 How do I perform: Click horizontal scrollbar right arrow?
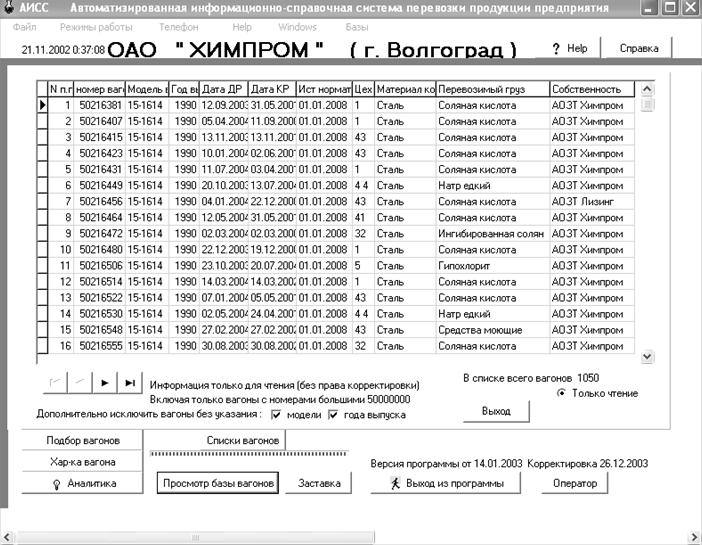[694, 537]
